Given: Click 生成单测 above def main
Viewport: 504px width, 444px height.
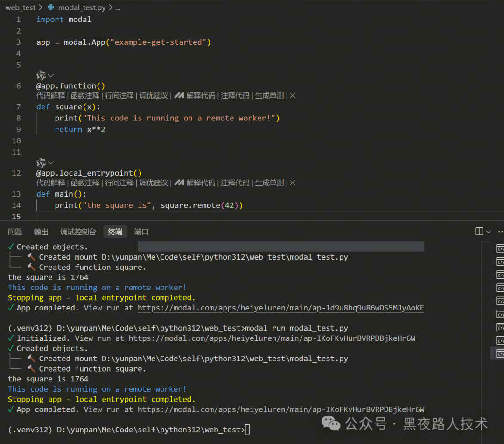Looking at the screenshot, I should pos(269,183).
